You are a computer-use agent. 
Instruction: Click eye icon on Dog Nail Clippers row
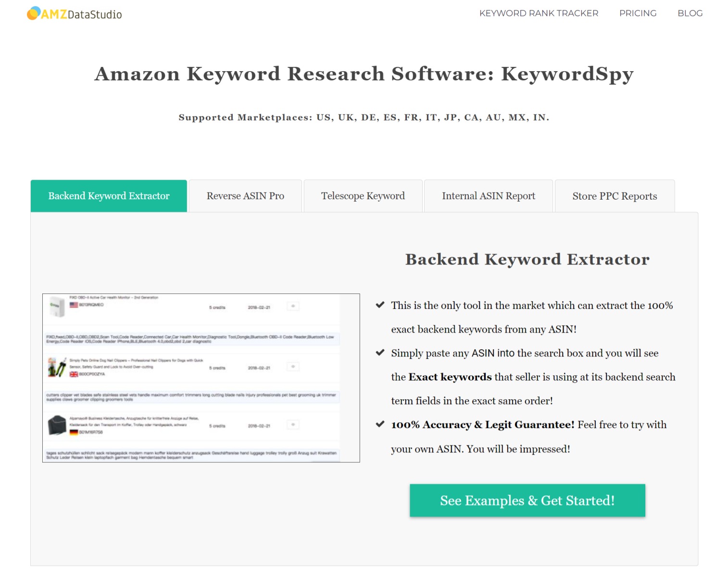tap(293, 367)
